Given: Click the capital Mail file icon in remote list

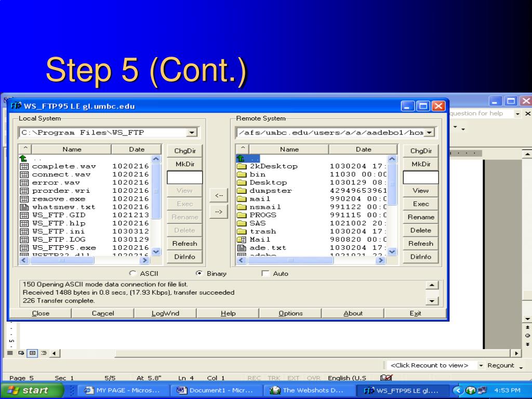Looking at the screenshot, I should (x=242, y=240).
